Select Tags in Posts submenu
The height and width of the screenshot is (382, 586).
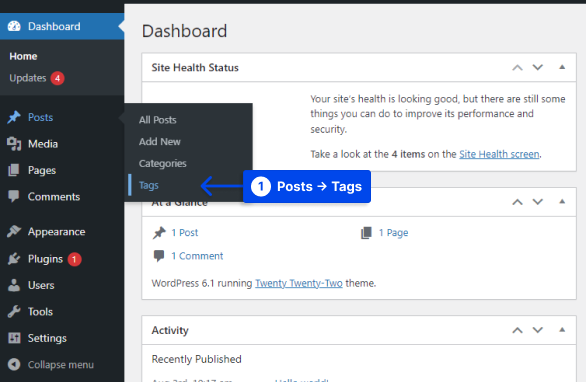coord(149,185)
